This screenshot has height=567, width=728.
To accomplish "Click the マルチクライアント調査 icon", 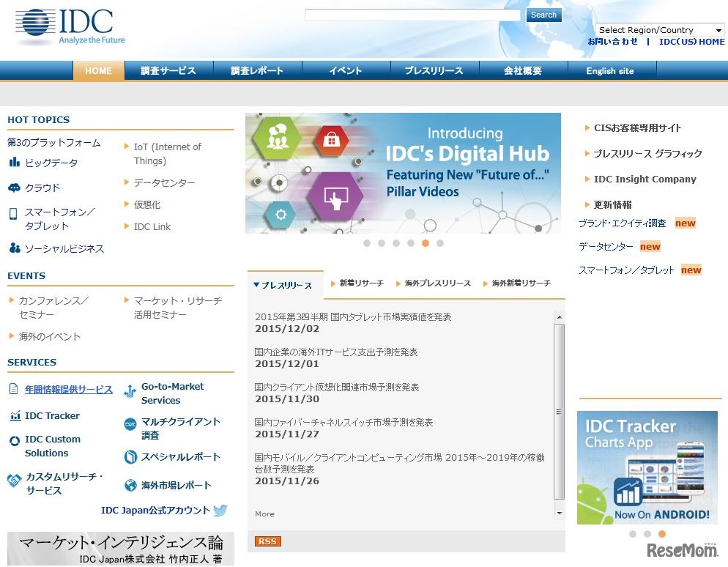I will click(129, 423).
